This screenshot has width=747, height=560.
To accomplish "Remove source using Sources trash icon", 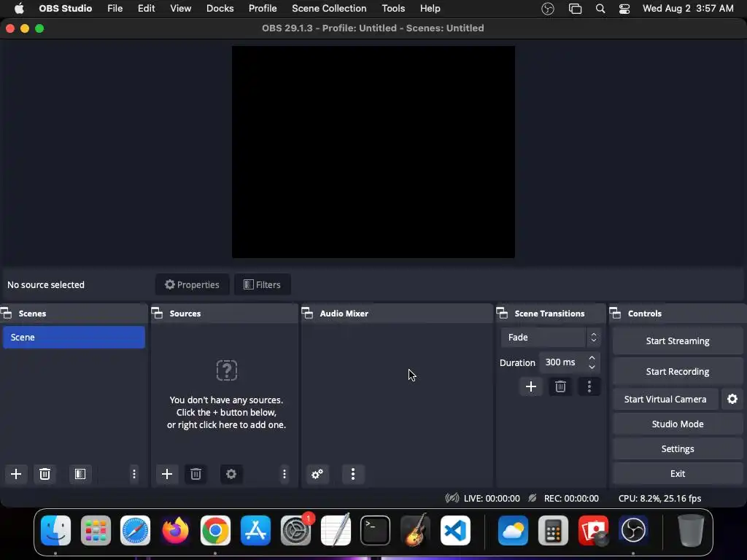I will [196, 474].
